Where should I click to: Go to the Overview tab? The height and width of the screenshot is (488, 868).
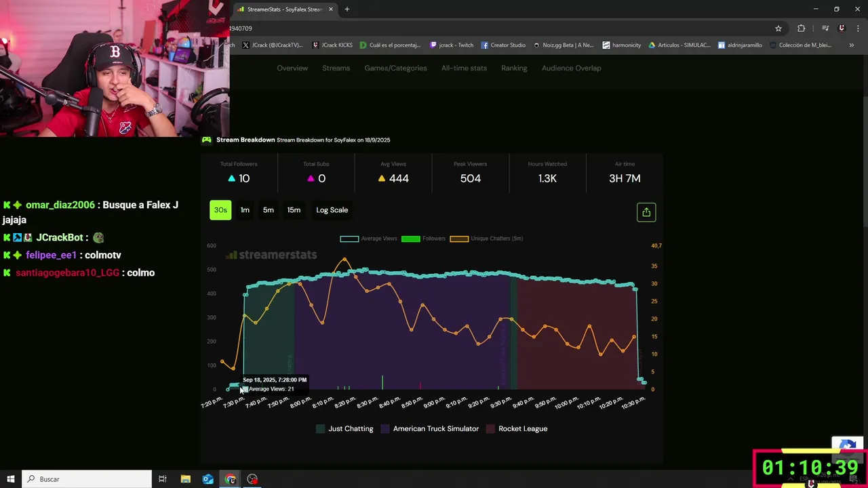coord(292,68)
